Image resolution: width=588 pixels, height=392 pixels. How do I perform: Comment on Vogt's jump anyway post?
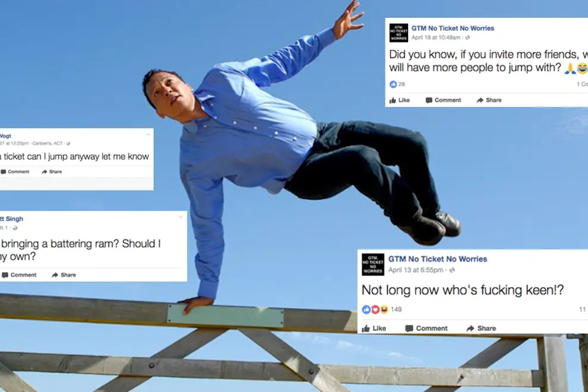click(15, 172)
